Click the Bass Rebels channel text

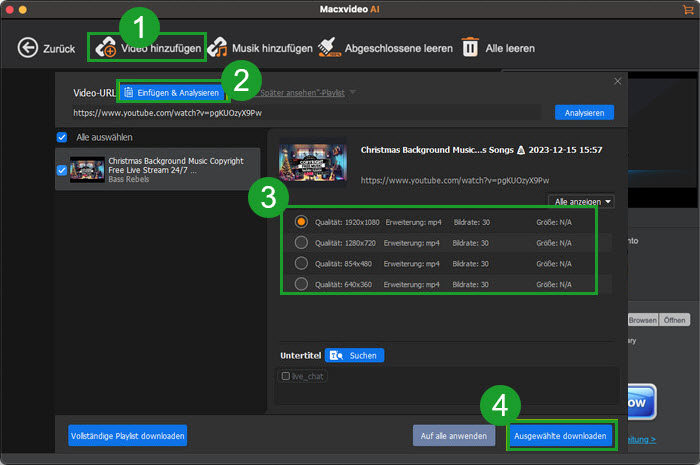129,179
